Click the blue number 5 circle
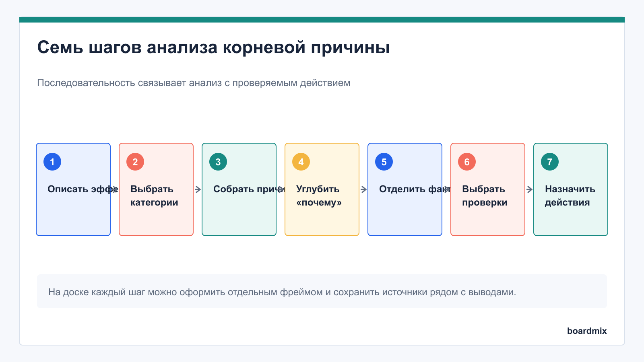Screen dimensions: 644x362 pos(384,162)
